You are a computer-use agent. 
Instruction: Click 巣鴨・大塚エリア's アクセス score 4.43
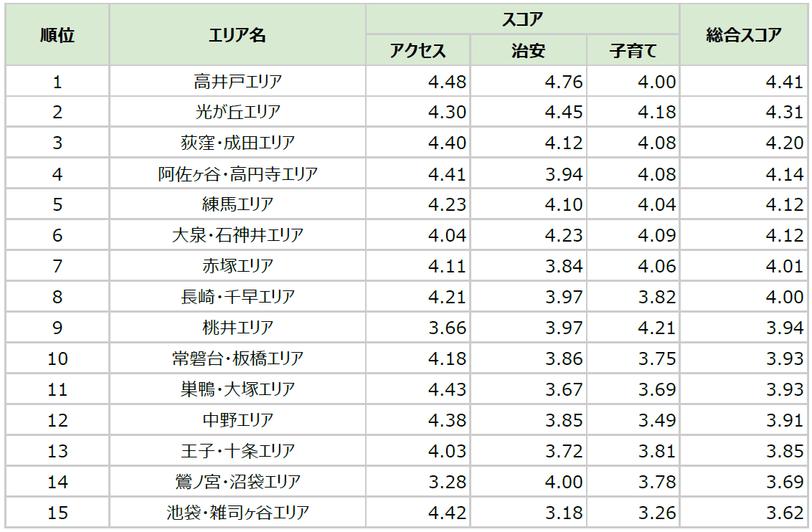[447, 389]
